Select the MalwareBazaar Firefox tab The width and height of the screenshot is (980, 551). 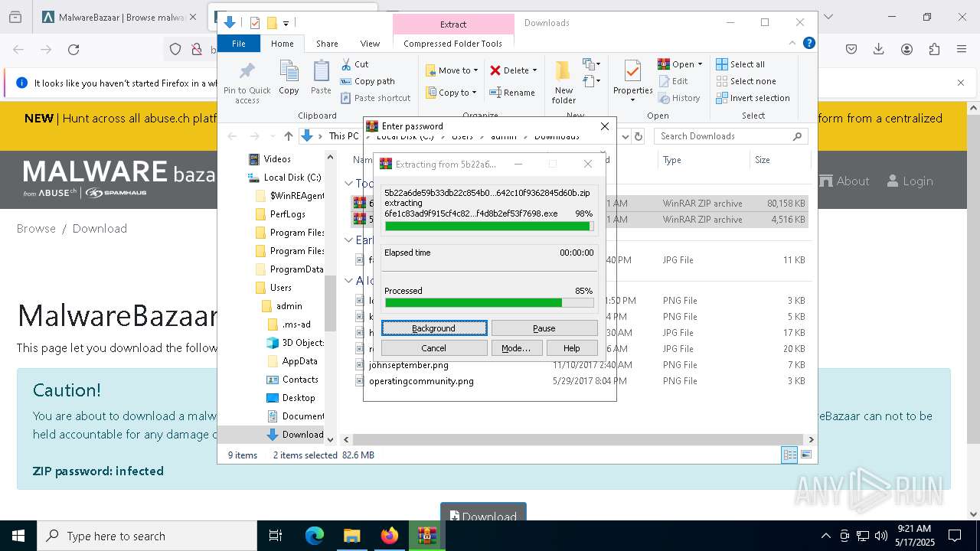(x=119, y=17)
